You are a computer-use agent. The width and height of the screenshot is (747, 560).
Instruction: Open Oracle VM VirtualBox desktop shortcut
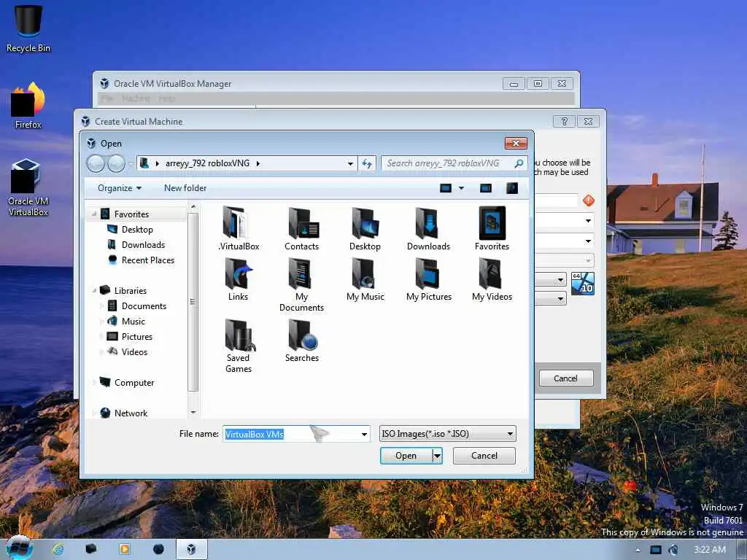tap(28, 187)
